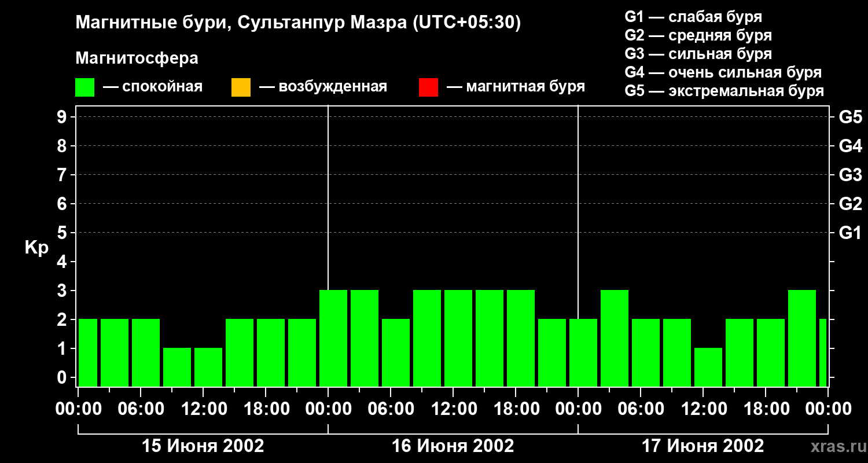Click the '15 Июня 2002' date label
Image resolution: width=868 pixels, height=463 pixels.
(x=203, y=446)
